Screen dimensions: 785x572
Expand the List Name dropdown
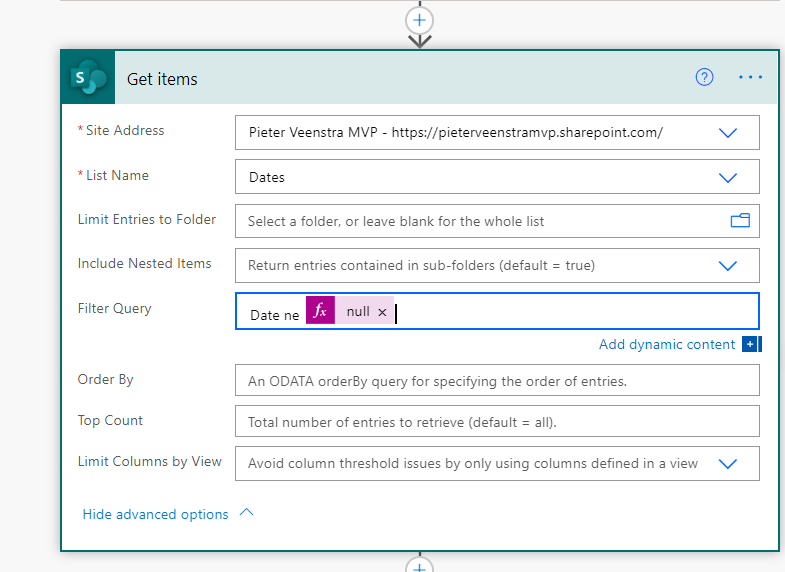pos(727,178)
